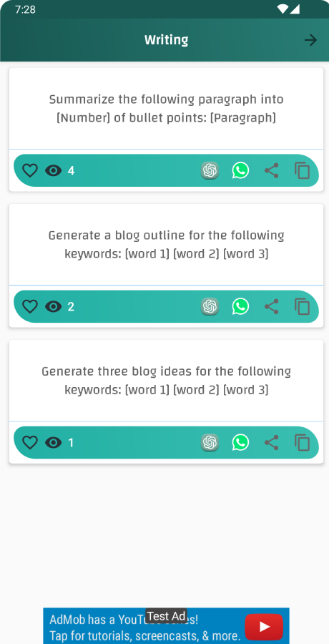
Task: Share three blog ideas prompt on WhatsApp
Action: [x=240, y=442]
